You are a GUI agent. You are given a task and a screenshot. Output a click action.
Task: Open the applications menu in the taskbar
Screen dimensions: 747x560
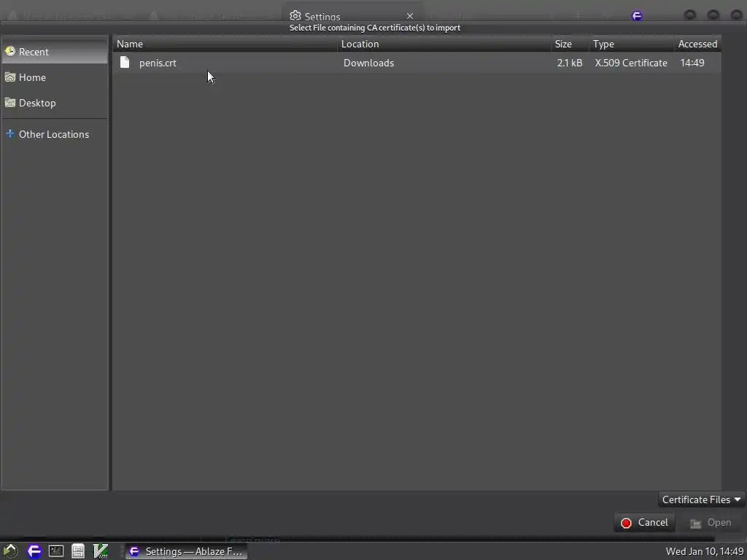(10, 551)
